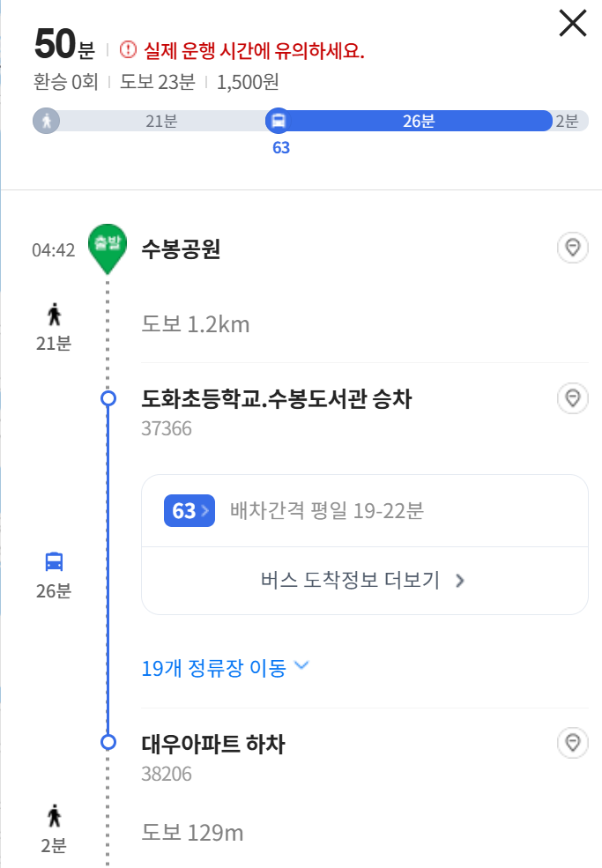Click the 수봉공원 departure name
Viewport: 602px width, 868px height.
(x=181, y=249)
